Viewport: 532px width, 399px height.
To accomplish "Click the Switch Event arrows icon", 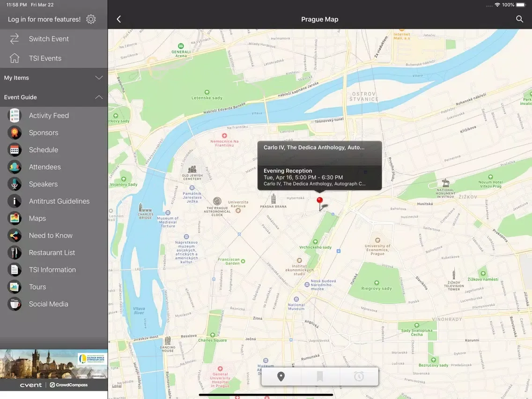I will point(14,39).
